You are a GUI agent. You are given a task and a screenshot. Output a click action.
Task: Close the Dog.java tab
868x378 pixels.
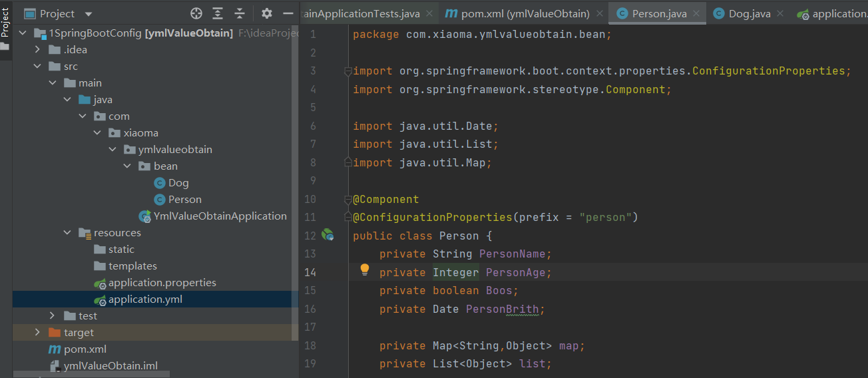pyautogui.click(x=779, y=14)
